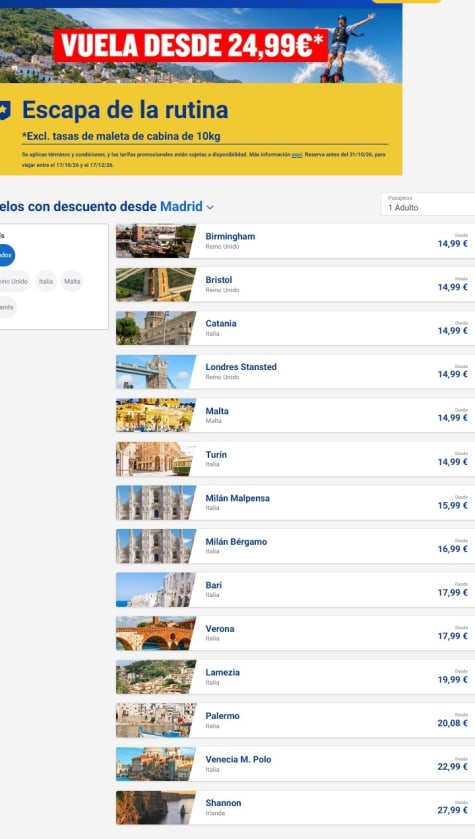Viewport: 475px width, 839px height.
Task: Click the 15,99 € price for Milán Malpensa
Action: 453,505
